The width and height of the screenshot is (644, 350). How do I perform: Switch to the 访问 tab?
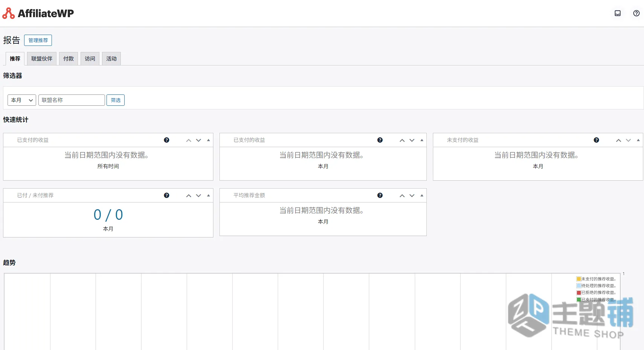pyautogui.click(x=90, y=59)
